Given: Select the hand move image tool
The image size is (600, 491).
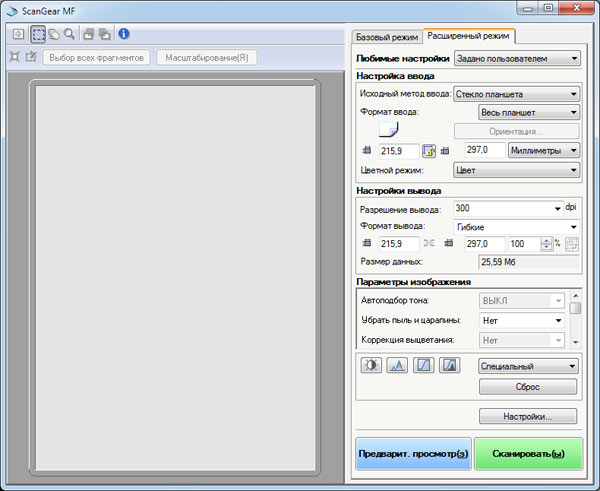Looking at the screenshot, I should click(x=54, y=34).
